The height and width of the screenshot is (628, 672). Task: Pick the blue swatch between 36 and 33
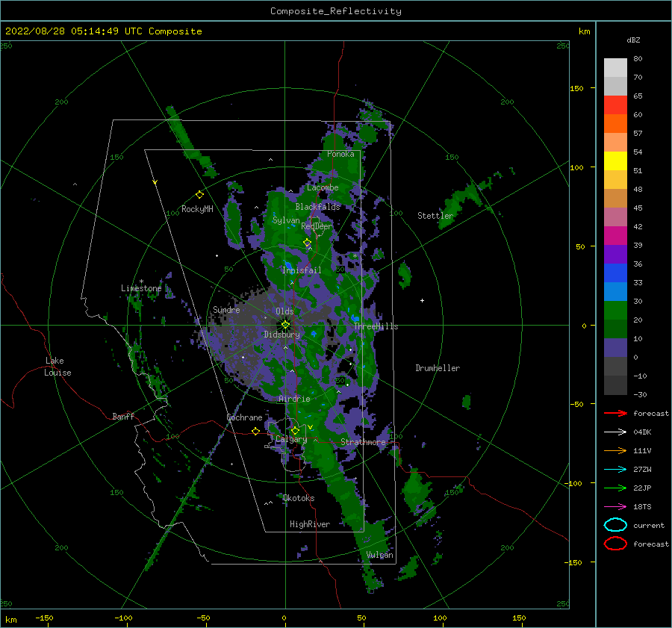pyautogui.click(x=615, y=273)
